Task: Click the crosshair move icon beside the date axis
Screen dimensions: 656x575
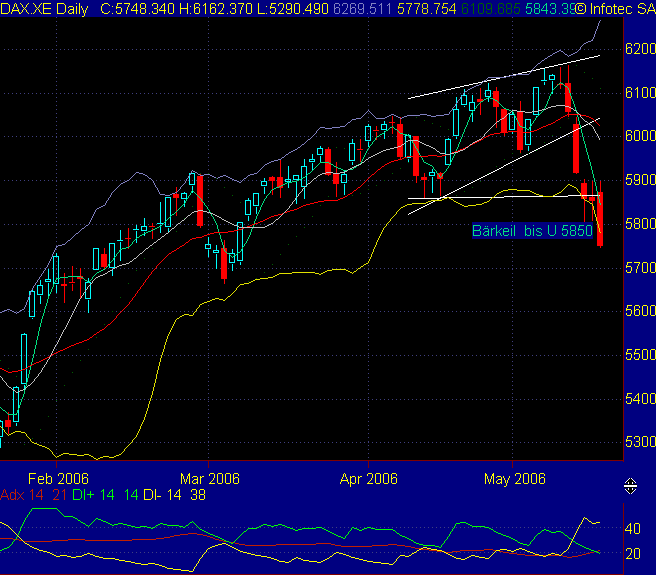Action: tap(630, 486)
